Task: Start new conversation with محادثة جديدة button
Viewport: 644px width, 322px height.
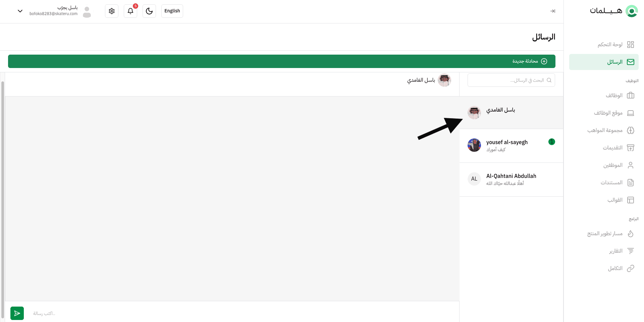Action: [x=282, y=61]
